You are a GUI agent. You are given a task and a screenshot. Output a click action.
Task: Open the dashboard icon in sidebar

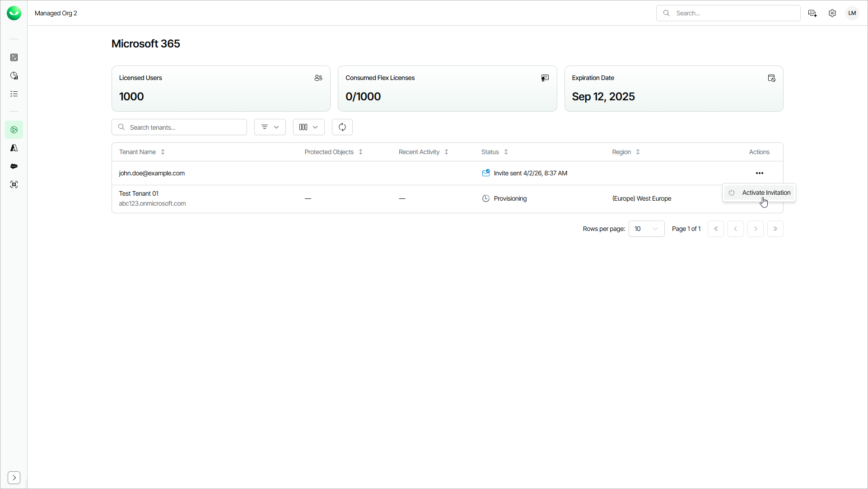pyautogui.click(x=14, y=57)
